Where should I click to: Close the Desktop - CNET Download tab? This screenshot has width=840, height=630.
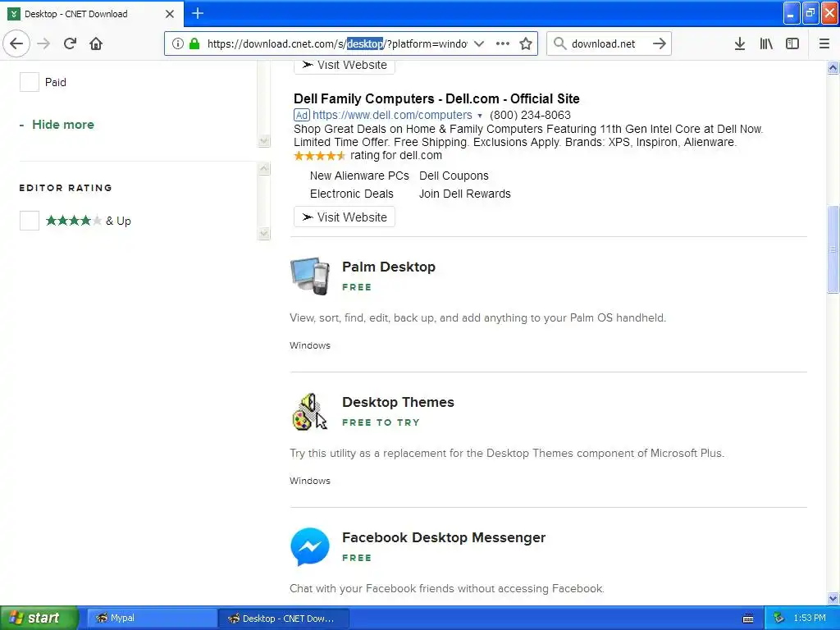[169, 14]
